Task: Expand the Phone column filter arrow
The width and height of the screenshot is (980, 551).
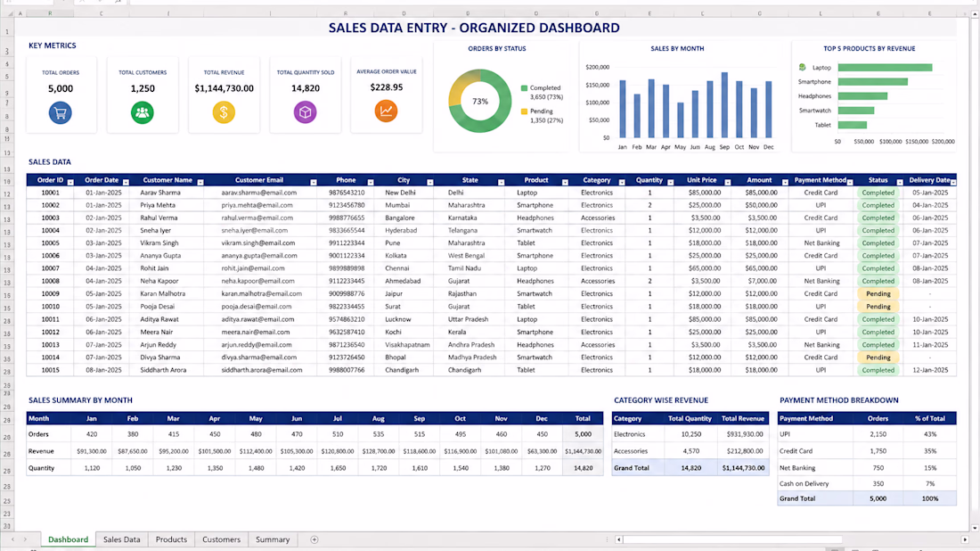Action: point(371,182)
